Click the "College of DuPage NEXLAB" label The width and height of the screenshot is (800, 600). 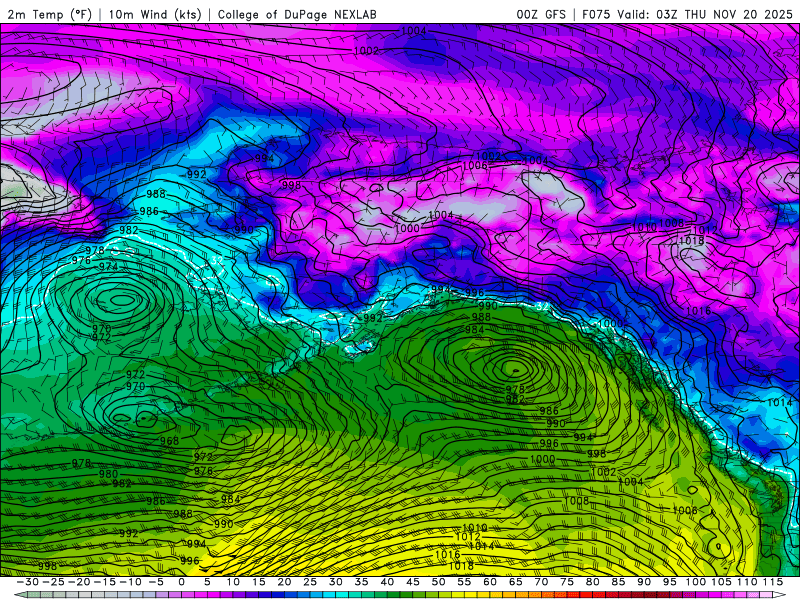(297, 14)
